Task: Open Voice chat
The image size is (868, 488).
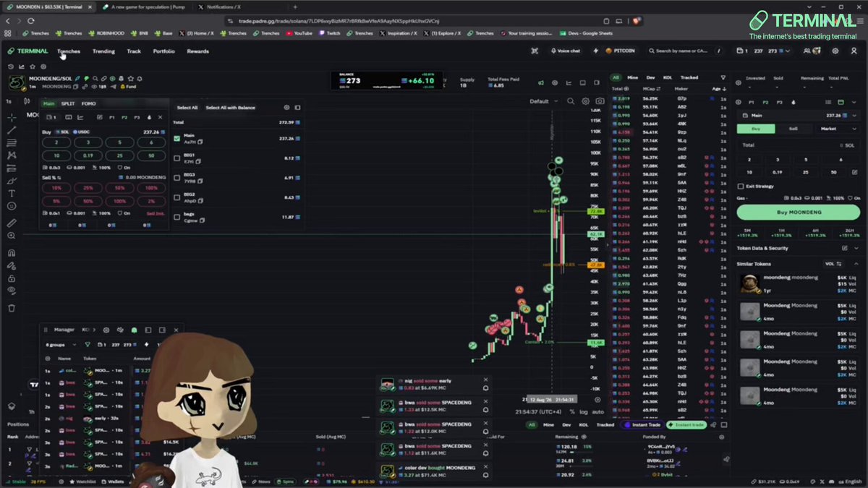Action: tap(565, 51)
